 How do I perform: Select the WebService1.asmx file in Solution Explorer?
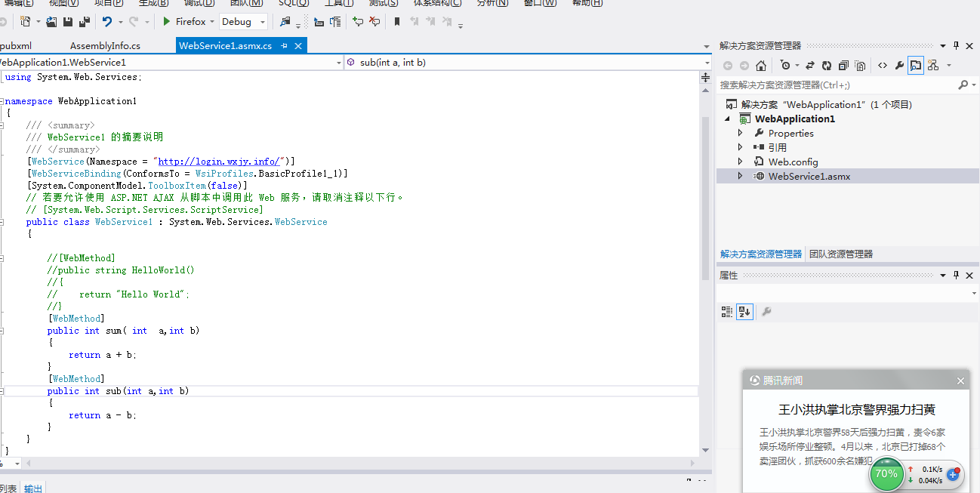(809, 176)
